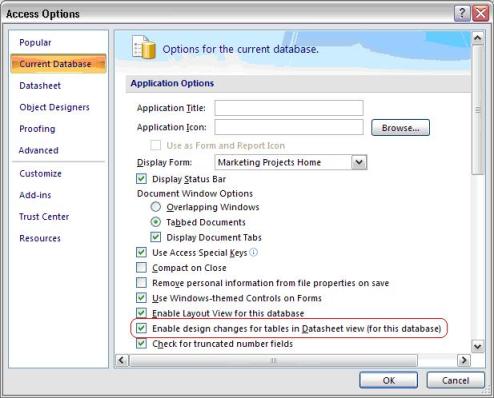Enable Compact on Close checkbox
Image resolution: width=494 pixels, height=398 pixels.
[x=141, y=267]
